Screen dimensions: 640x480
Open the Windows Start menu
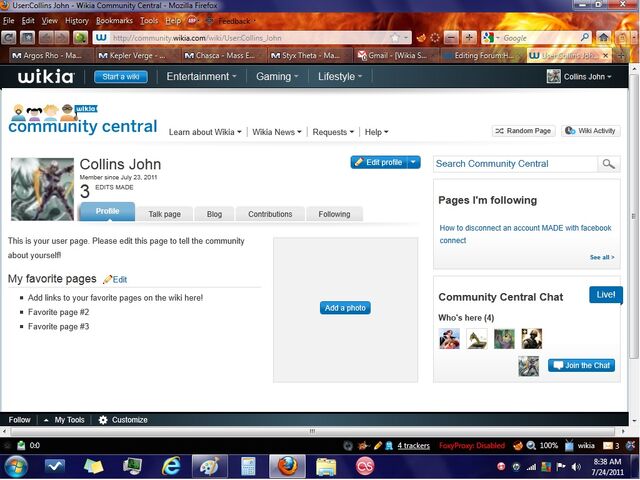[x=16, y=467]
